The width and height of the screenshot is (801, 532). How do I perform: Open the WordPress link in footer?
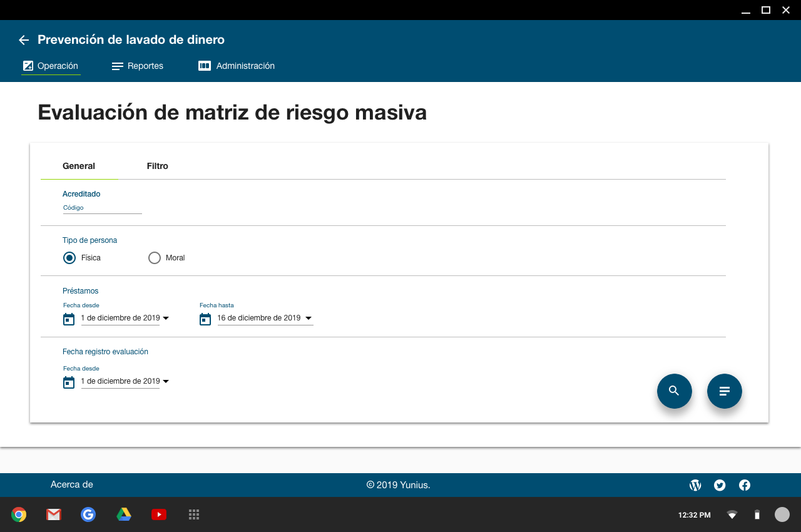click(x=695, y=485)
